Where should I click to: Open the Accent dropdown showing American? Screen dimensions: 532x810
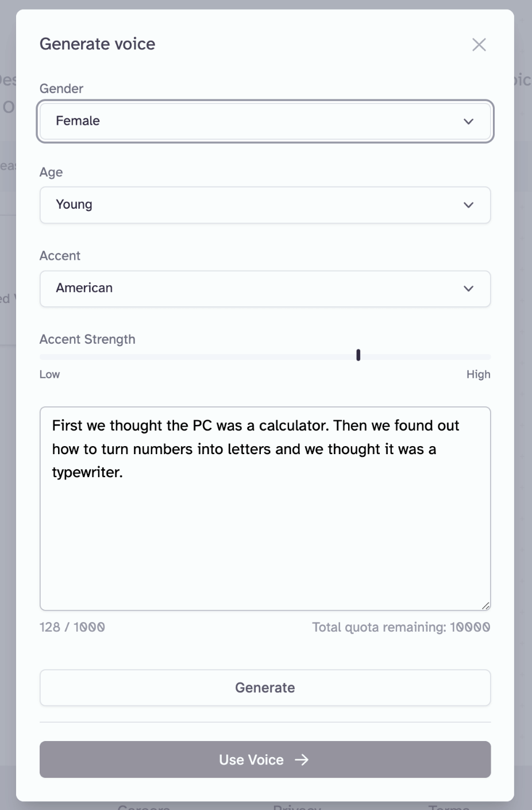click(x=265, y=289)
